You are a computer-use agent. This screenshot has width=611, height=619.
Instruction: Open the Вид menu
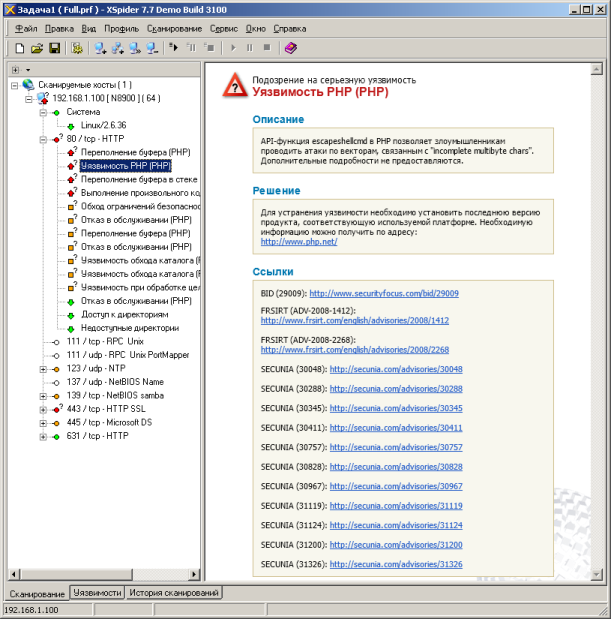[89, 29]
